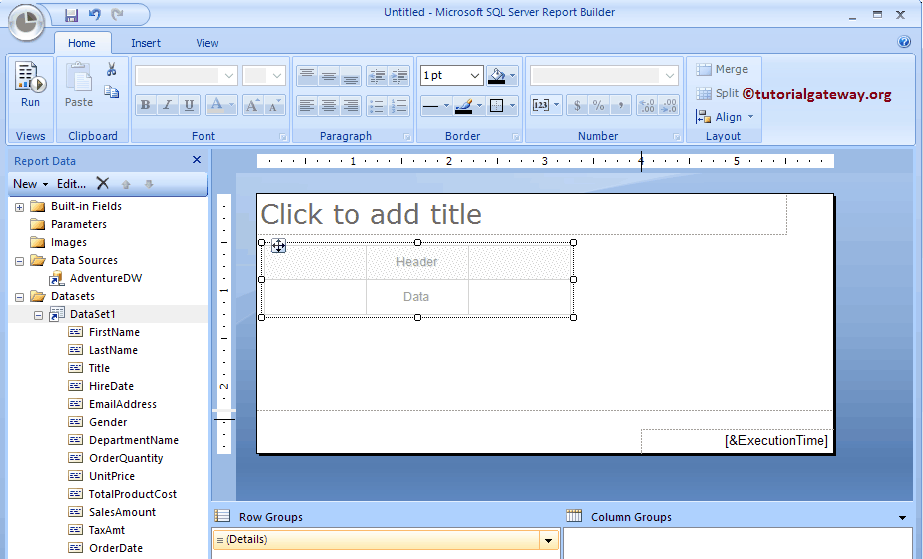Click the Grow Font icon
Screen dimensions: 923x559
(x=252, y=105)
